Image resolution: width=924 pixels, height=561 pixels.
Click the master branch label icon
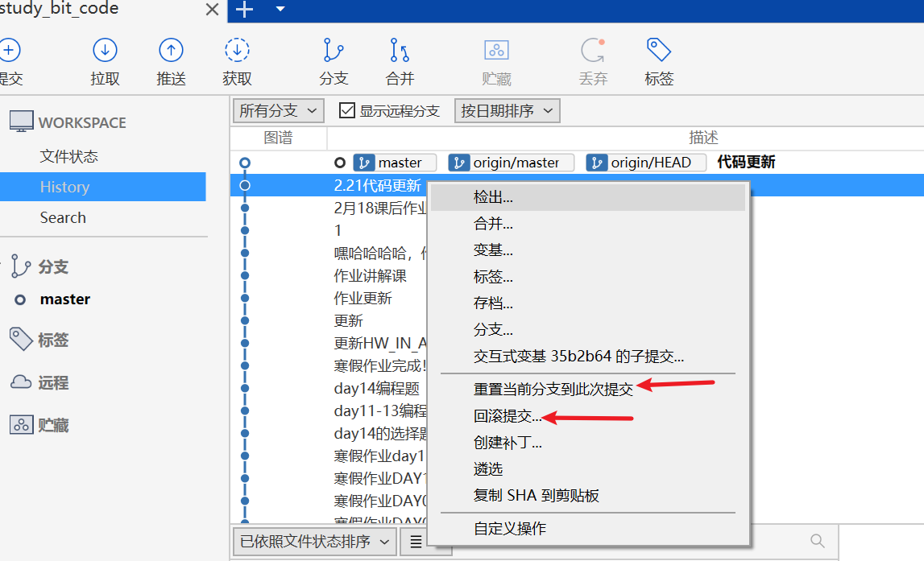tap(363, 163)
